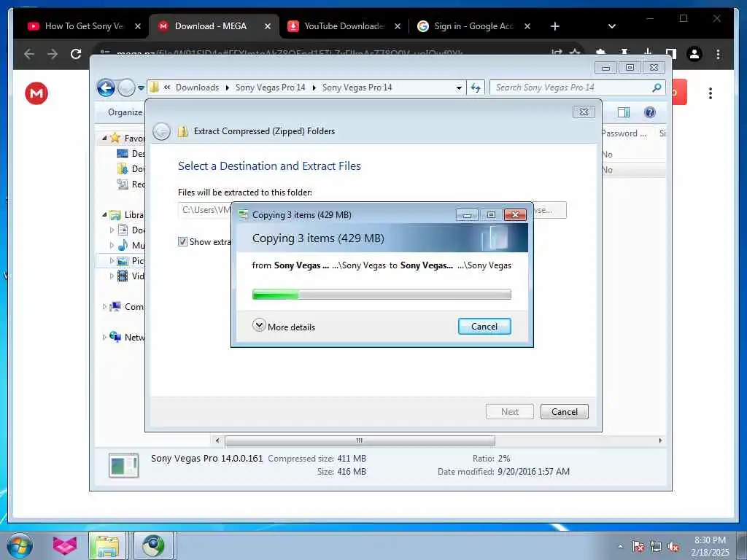Expand the Documents library node

(x=112, y=230)
